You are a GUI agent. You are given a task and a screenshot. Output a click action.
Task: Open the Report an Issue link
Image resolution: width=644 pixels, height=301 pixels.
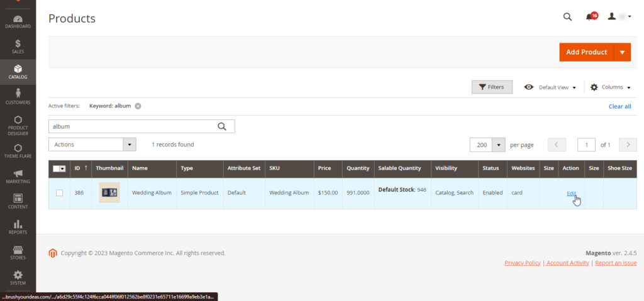(616, 263)
